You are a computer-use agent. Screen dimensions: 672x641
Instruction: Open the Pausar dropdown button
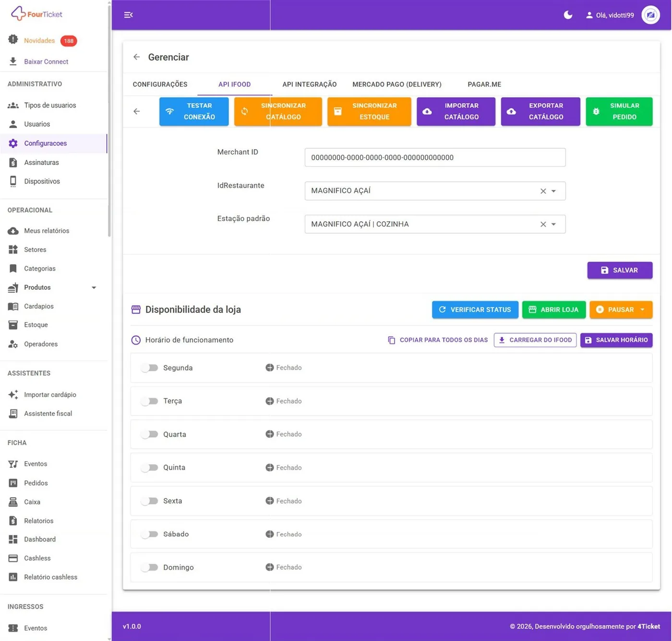pyautogui.click(x=621, y=310)
